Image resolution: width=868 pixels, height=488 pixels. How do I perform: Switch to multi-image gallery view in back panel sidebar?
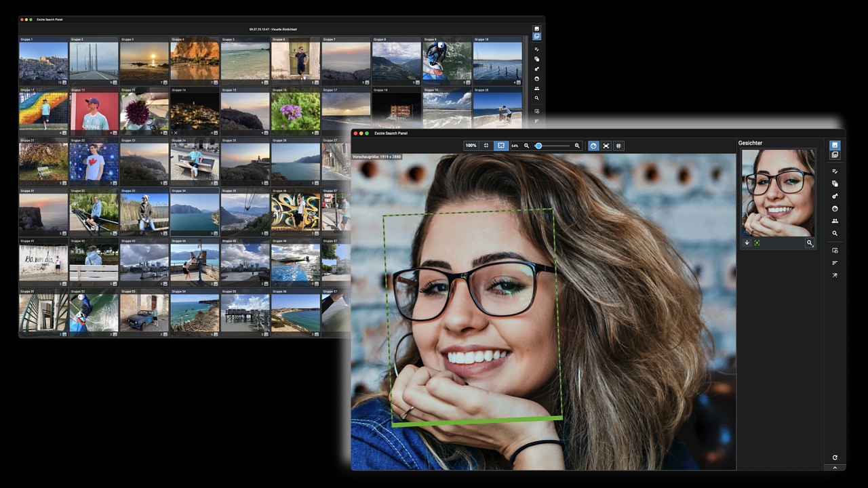pyautogui.click(x=536, y=37)
